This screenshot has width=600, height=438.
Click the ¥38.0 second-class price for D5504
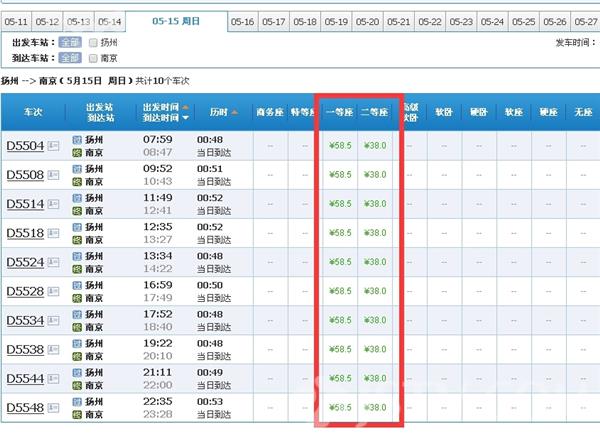pyautogui.click(x=377, y=145)
